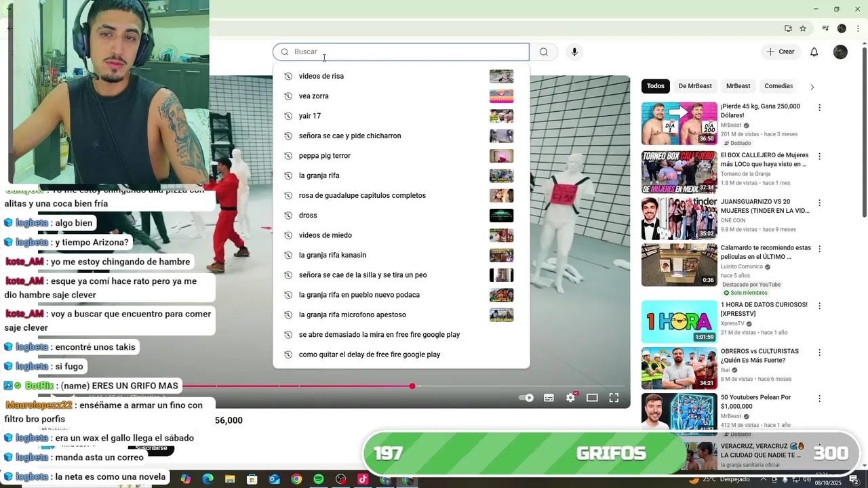The image size is (868, 488).
Task: Open the Chrome three-dot menu
Action: 858,28
